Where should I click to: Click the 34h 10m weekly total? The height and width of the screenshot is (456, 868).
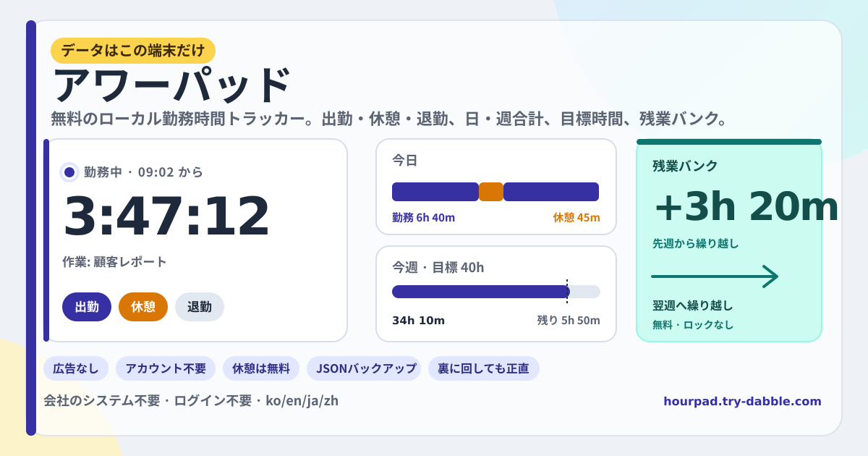[x=419, y=321]
